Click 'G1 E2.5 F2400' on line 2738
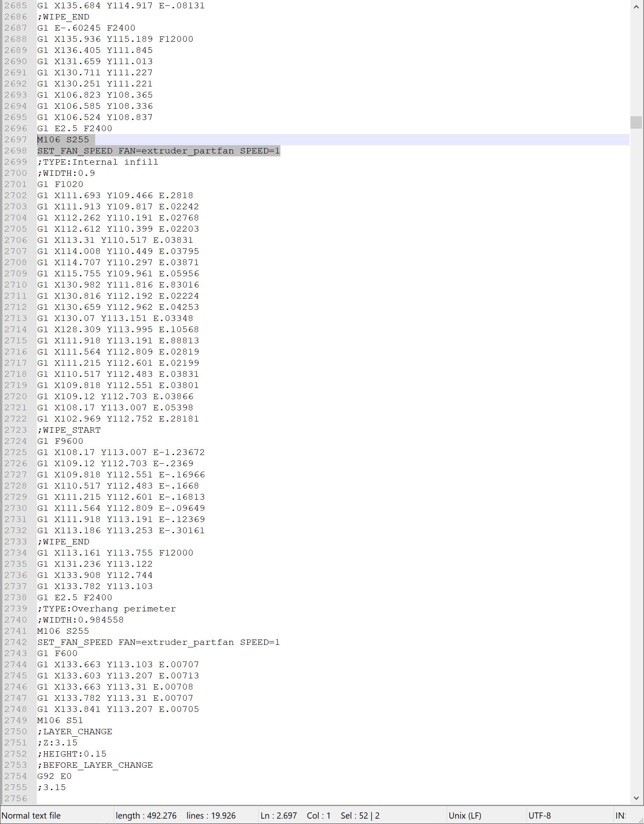Image resolution: width=644 pixels, height=824 pixels. (74, 597)
